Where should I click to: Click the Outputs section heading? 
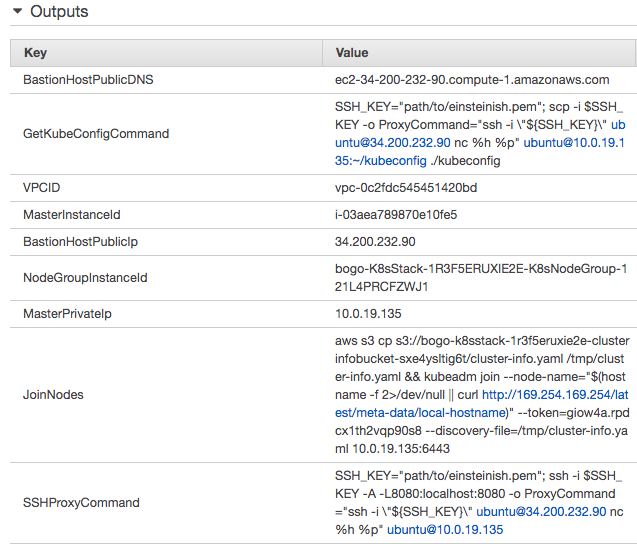(59, 11)
